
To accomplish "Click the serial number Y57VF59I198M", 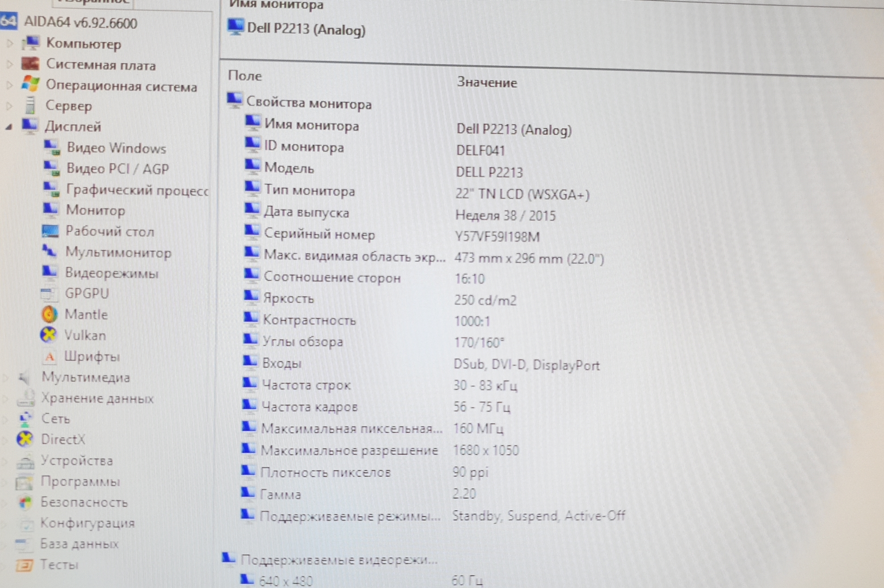I will (498, 236).
